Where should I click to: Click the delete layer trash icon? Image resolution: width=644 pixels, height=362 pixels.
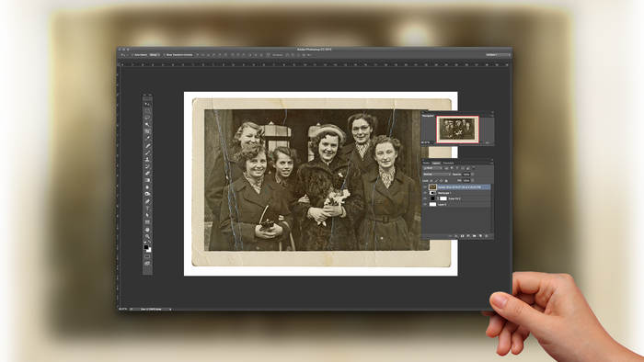coord(487,236)
